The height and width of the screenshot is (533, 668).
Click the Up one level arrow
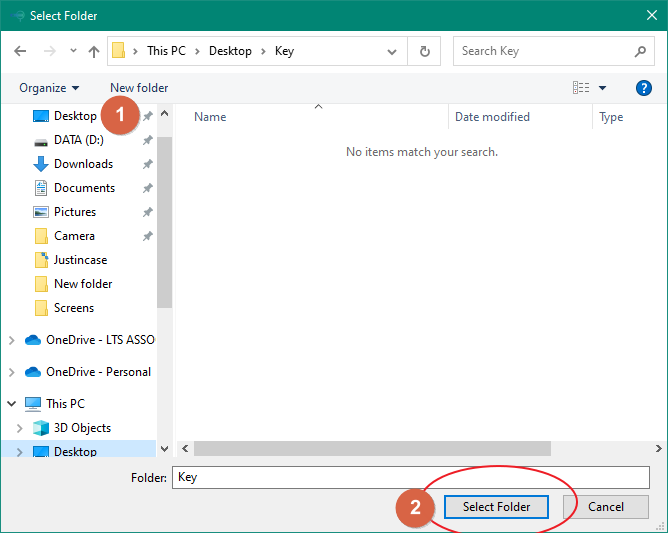(x=94, y=51)
